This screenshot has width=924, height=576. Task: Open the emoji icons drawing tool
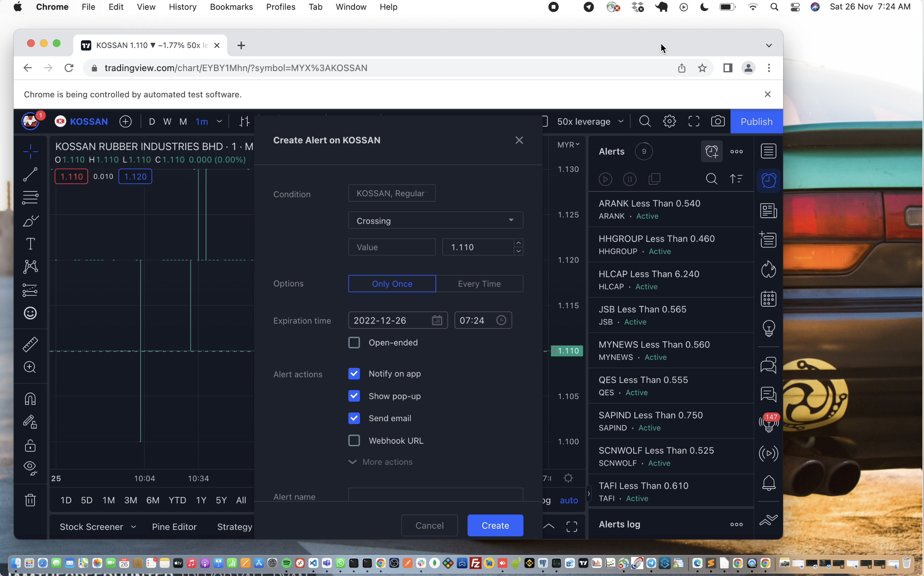click(x=30, y=313)
